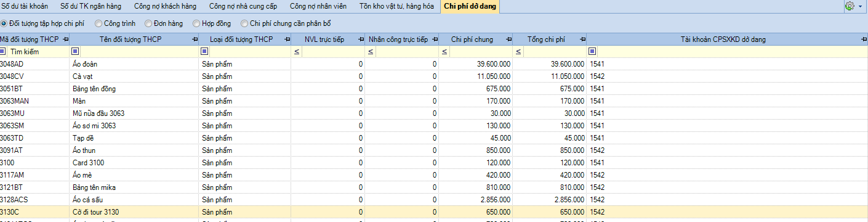Sort by Tên đối tượng THCP header
Viewport: 868px width, 222px height.
tap(131, 39)
